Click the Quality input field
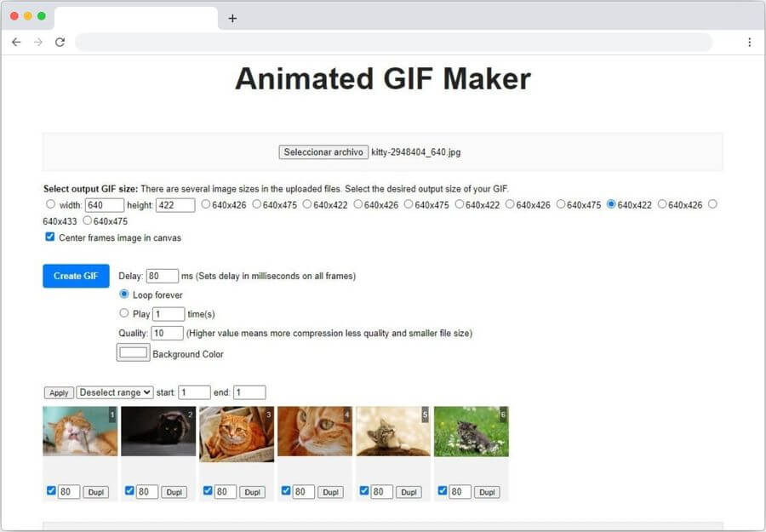Screen dimensions: 766x532 167,333
